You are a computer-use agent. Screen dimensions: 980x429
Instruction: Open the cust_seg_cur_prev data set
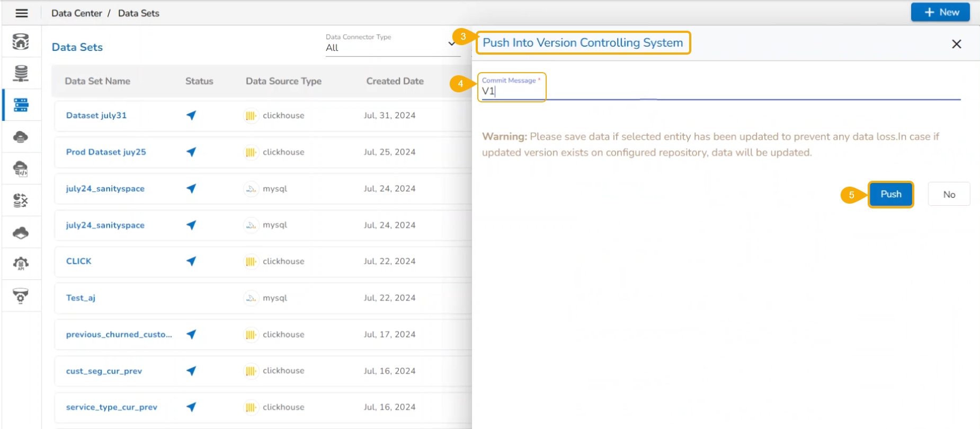tap(104, 371)
